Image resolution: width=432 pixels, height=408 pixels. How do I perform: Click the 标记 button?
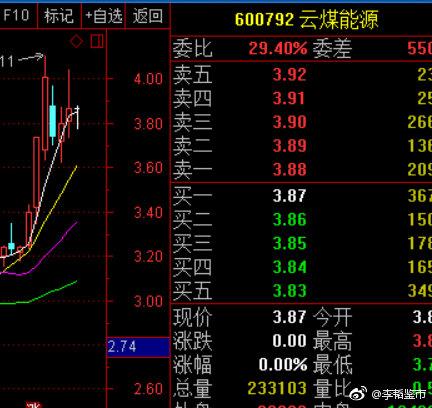tap(59, 15)
